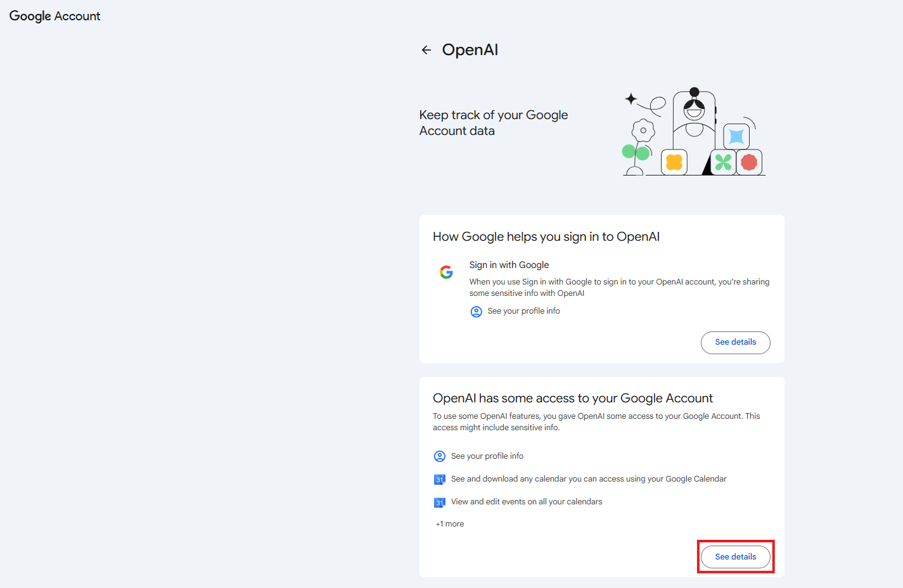The width and height of the screenshot is (903, 588).
Task: Click 'See and download any calendar' permission text
Action: click(x=589, y=479)
